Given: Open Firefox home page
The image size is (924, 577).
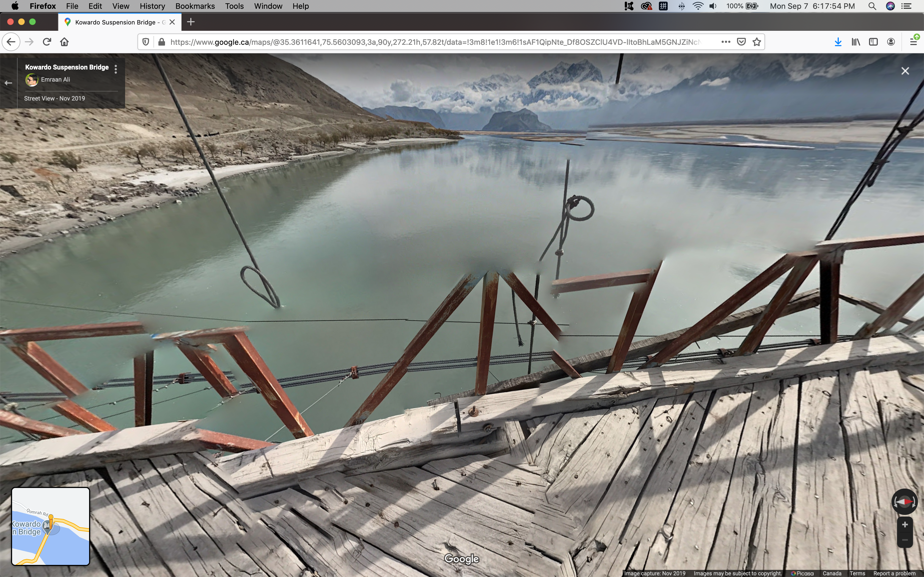Looking at the screenshot, I should point(65,42).
